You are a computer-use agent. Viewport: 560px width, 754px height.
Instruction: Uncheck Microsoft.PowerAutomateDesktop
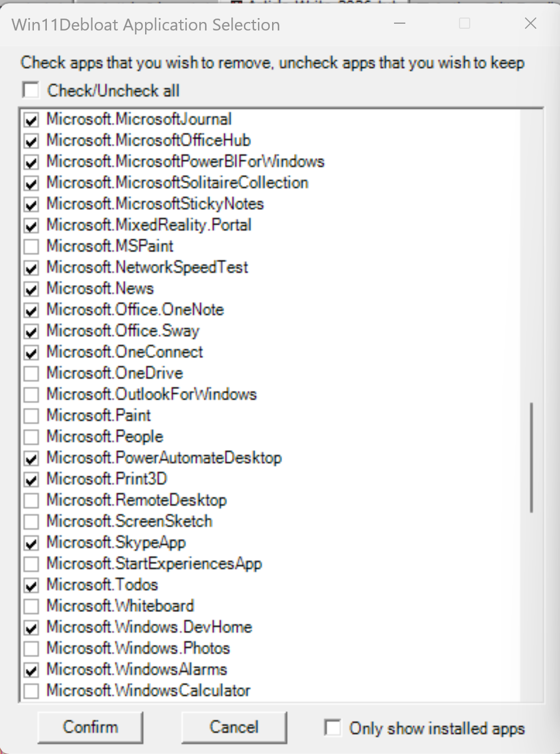click(32, 459)
